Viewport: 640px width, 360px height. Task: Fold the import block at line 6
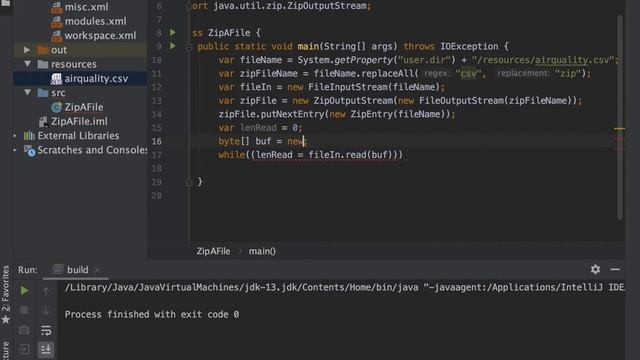(x=189, y=6)
